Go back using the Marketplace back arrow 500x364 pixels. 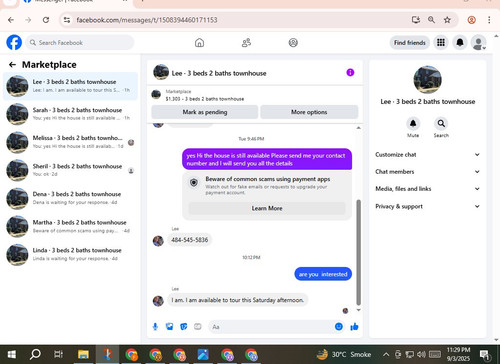click(12, 65)
